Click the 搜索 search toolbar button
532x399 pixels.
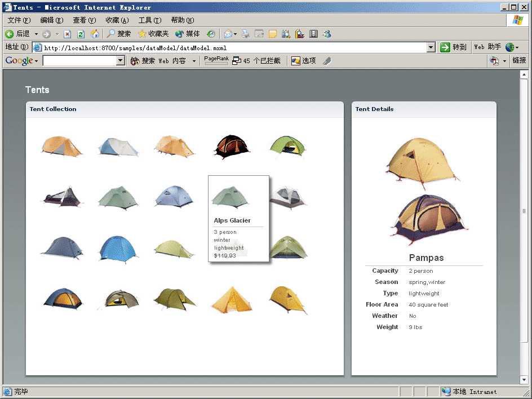[x=119, y=34]
